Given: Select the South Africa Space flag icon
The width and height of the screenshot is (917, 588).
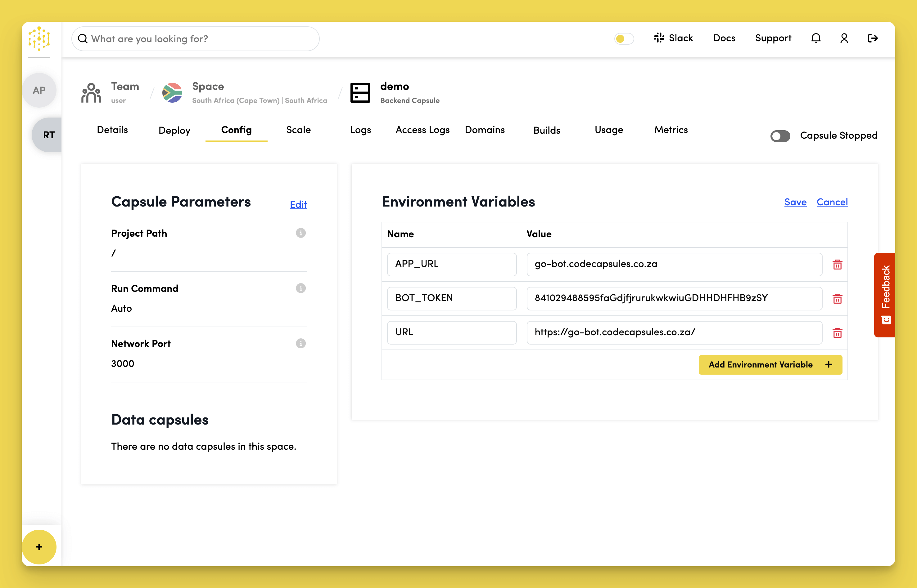Looking at the screenshot, I should tap(172, 92).
